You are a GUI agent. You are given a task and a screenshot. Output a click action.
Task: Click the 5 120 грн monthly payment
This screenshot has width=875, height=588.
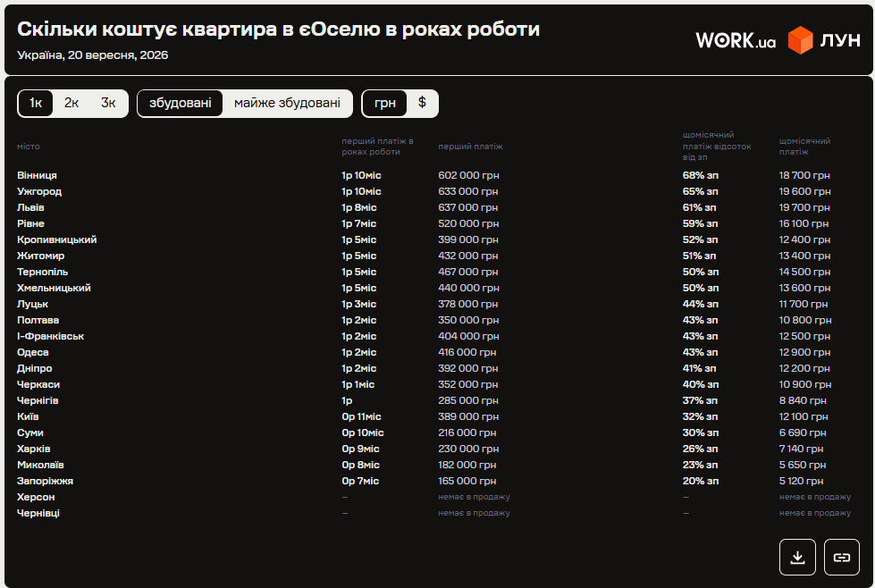[802, 482]
